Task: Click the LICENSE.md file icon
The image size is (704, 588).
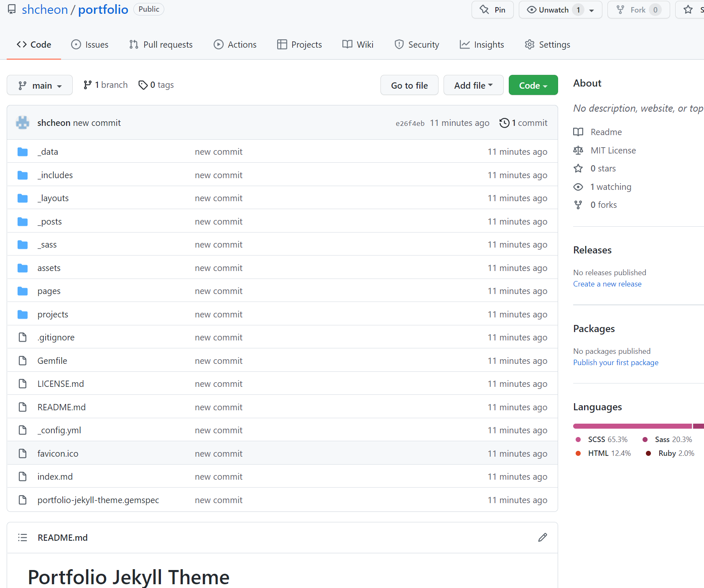Action: pos(23,383)
